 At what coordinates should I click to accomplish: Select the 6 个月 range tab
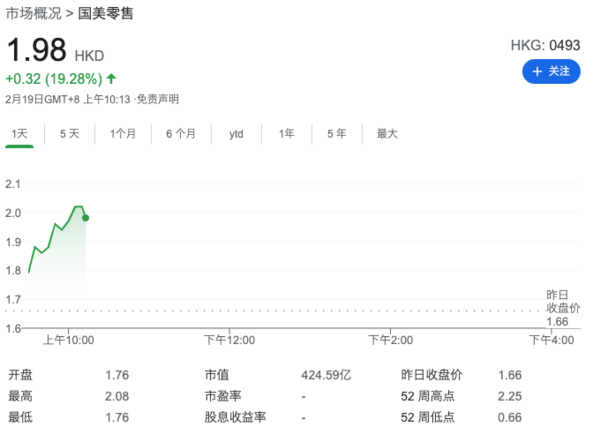(181, 134)
